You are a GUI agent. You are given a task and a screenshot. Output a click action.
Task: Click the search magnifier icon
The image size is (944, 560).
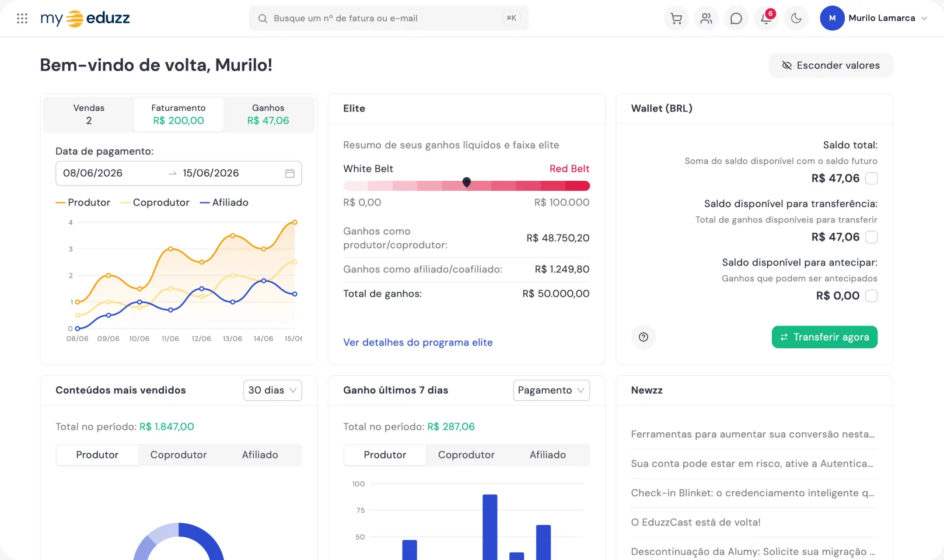263,19
